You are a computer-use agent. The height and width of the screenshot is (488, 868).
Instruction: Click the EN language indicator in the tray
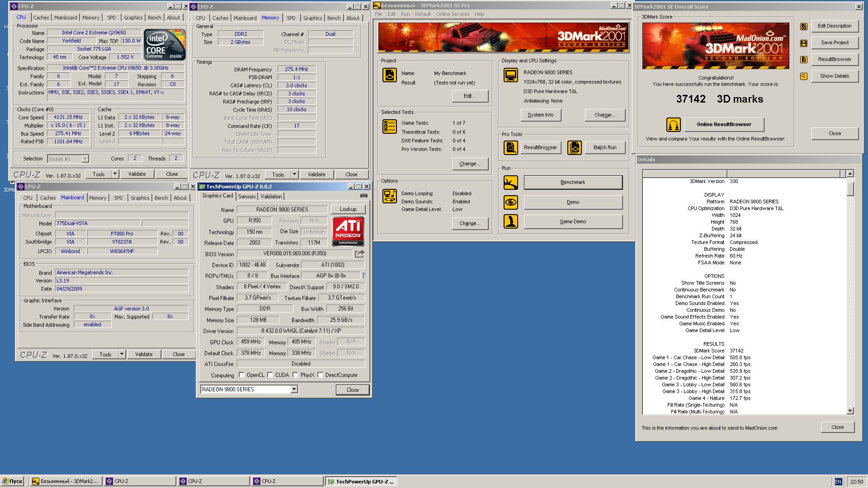838,482
